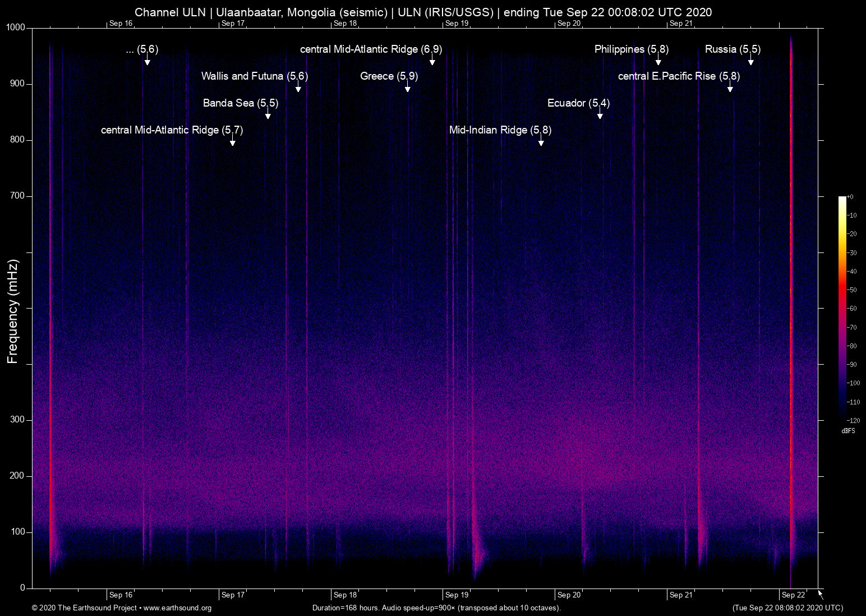Select the arrow marker under Mid-Indian Ridge (5.8)
866x616 pixels.
point(541,140)
